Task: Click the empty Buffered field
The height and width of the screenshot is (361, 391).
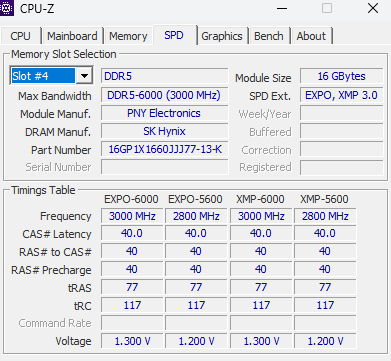Action: [x=341, y=131]
